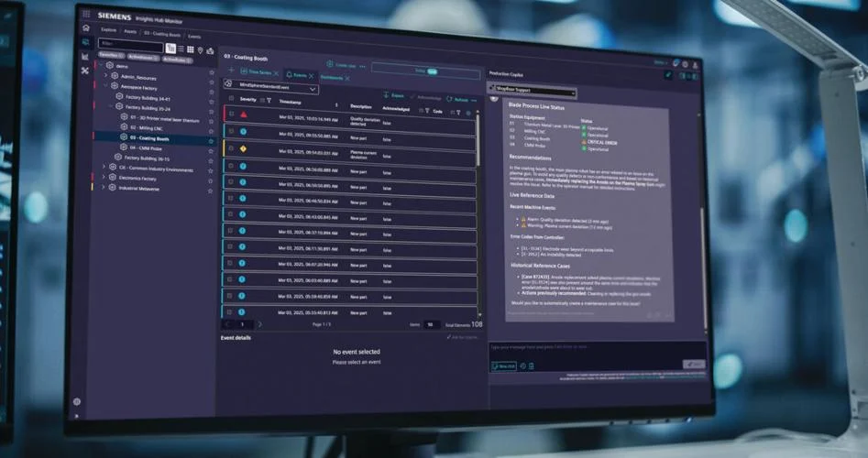Open filter on the Severity column
This screenshot has width=868, height=458.
269,100
